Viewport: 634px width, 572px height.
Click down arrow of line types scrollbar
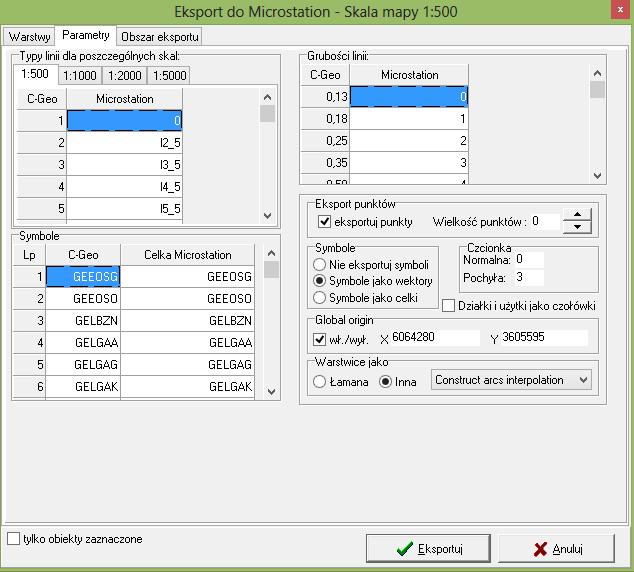[267, 215]
